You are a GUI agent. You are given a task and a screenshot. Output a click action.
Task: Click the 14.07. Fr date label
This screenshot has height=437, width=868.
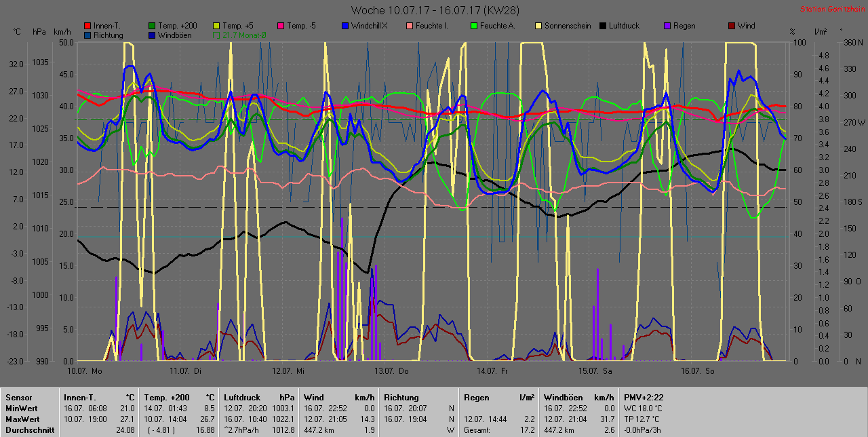[492, 371]
